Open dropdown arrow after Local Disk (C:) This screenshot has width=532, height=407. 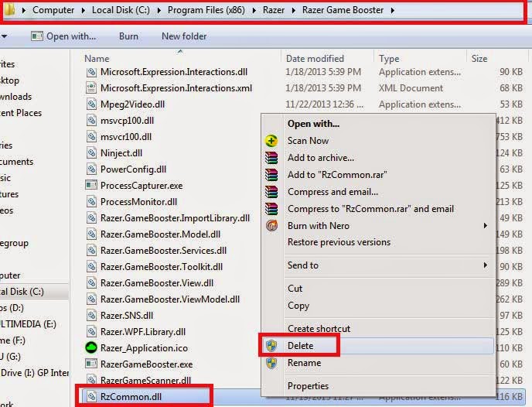coord(159,10)
